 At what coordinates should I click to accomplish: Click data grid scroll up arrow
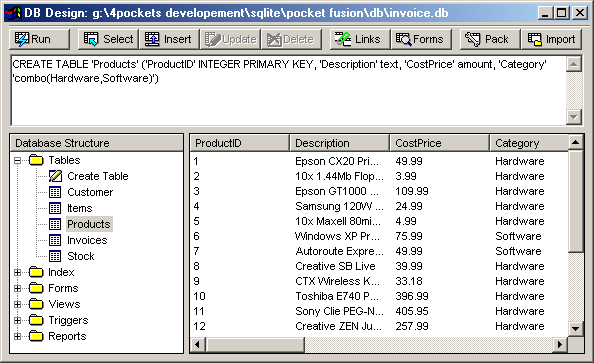pyautogui.click(x=576, y=142)
